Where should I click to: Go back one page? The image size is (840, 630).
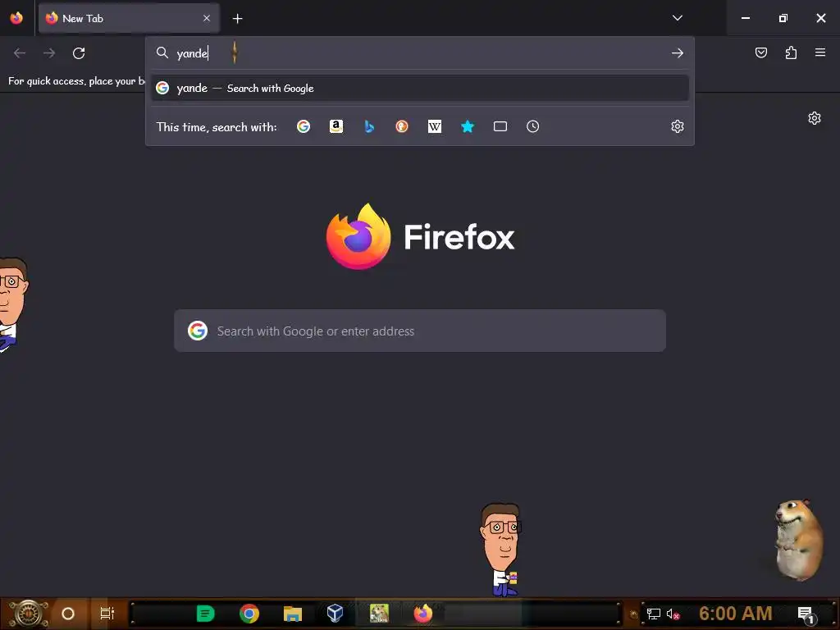coord(20,53)
